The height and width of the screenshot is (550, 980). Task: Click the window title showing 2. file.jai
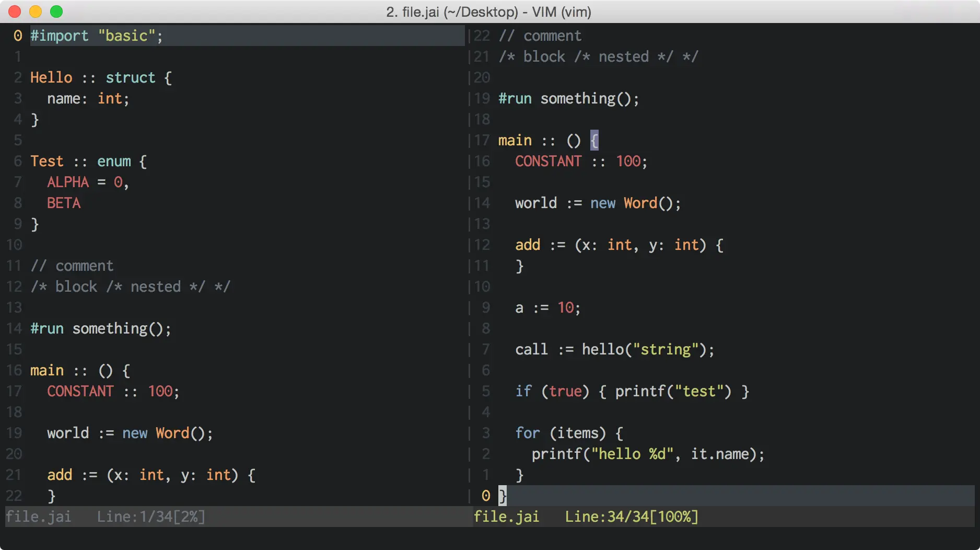(x=488, y=12)
